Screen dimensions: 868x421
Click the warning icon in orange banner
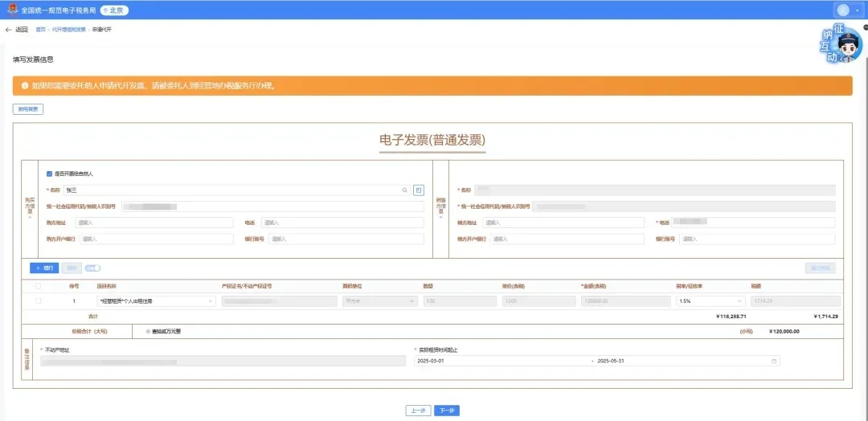(x=25, y=85)
